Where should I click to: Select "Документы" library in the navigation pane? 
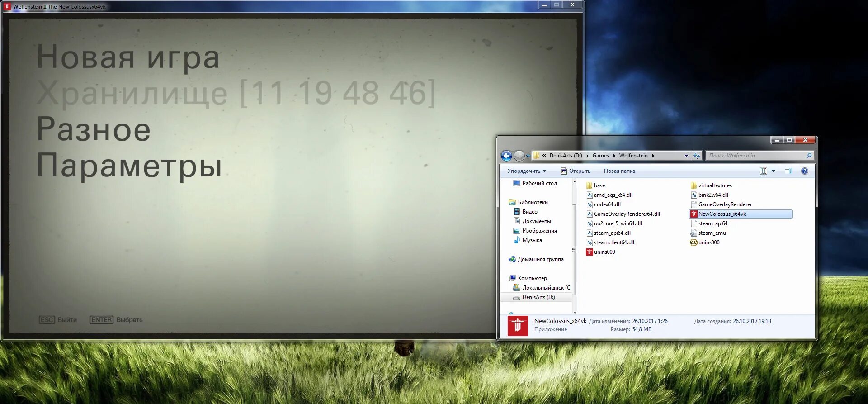[532, 221]
